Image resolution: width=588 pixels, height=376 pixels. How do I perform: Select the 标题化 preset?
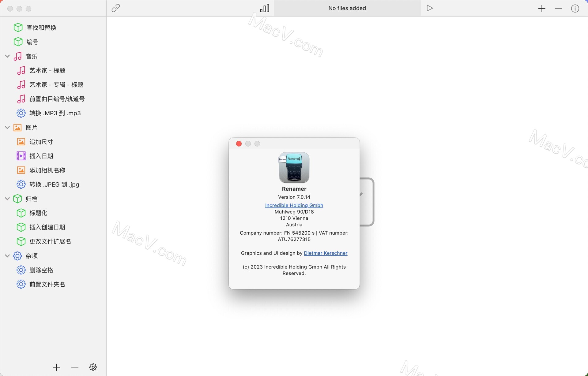point(38,213)
